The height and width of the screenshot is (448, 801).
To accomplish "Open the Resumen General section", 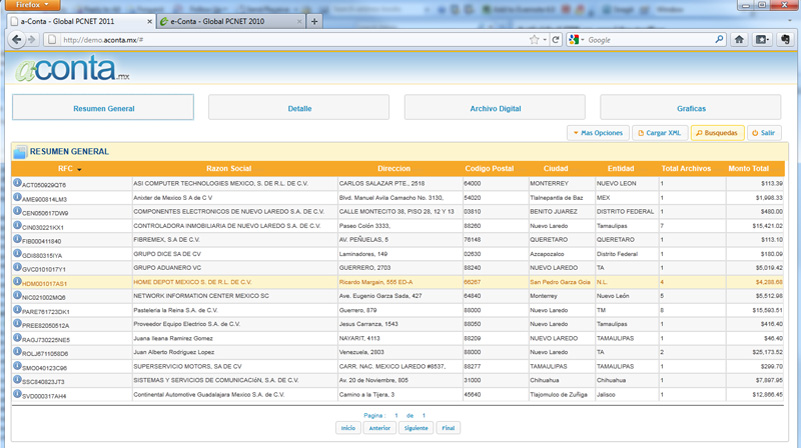I will (103, 107).
